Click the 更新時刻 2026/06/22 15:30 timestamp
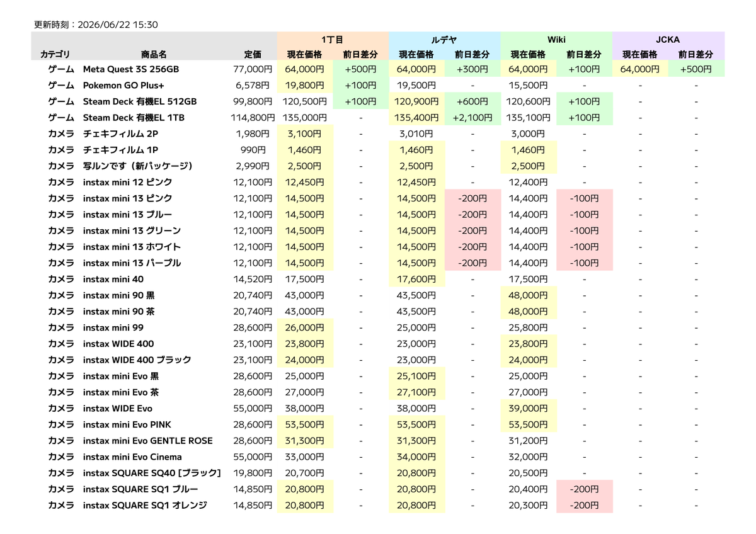 (x=96, y=25)
